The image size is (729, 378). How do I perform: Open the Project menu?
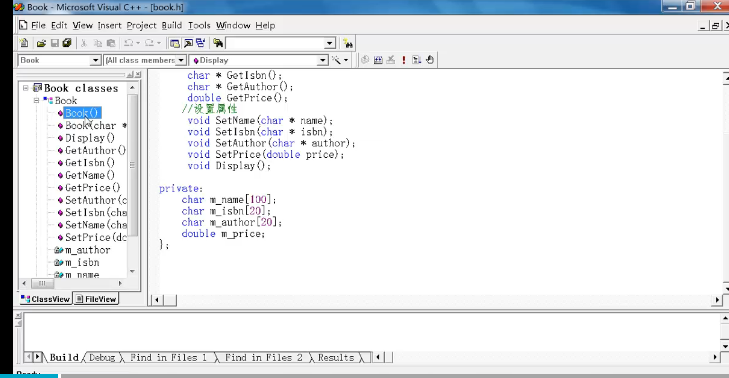141,25
